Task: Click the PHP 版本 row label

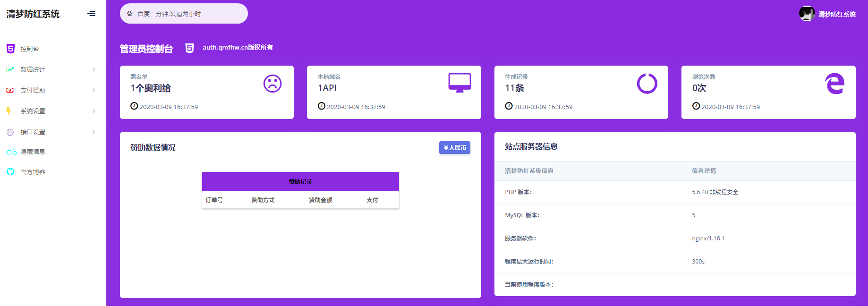Action: (519, 192)
